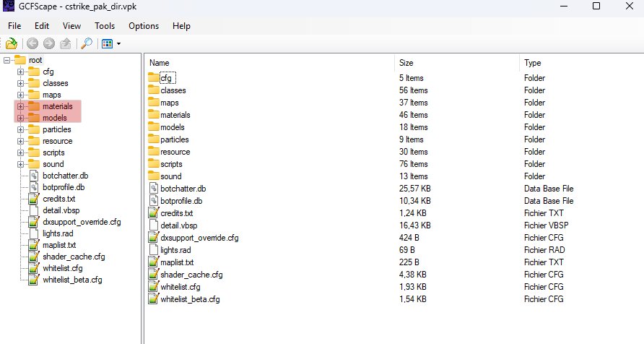
Task: Expand the materials folder in tree
Action: [x=20, y=106]
